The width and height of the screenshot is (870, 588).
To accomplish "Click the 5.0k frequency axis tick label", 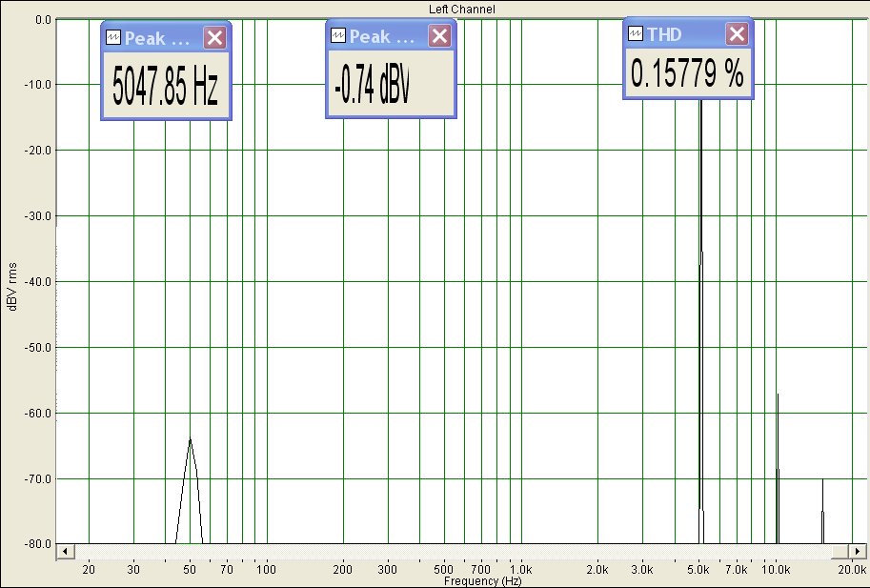I will (x=698, y=569).
